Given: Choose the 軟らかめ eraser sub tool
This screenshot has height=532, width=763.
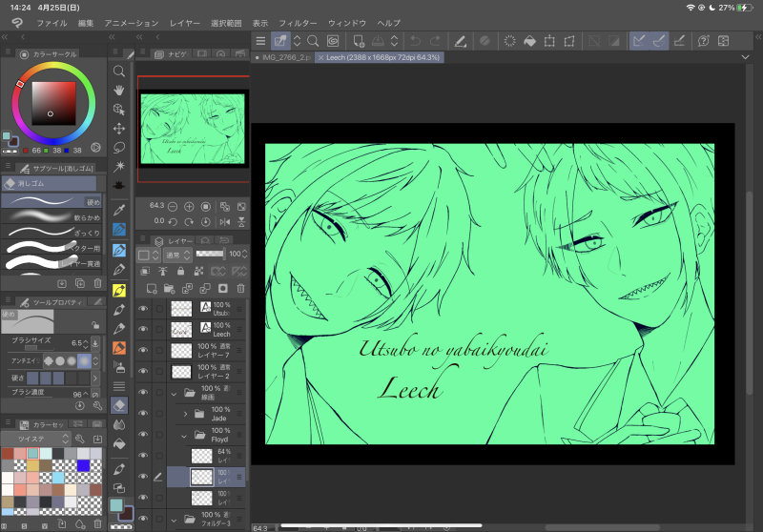Looking at the screenshot, I should click(52, 215).
